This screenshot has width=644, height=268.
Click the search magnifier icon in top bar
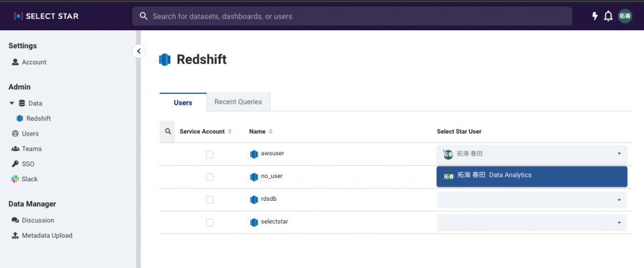(x=144, y=16)
